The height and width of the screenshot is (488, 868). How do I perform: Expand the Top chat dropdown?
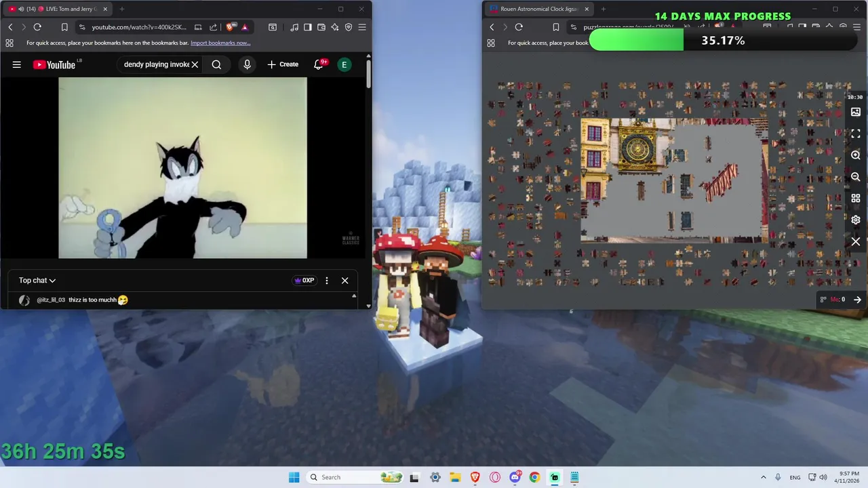pos(37,281)
